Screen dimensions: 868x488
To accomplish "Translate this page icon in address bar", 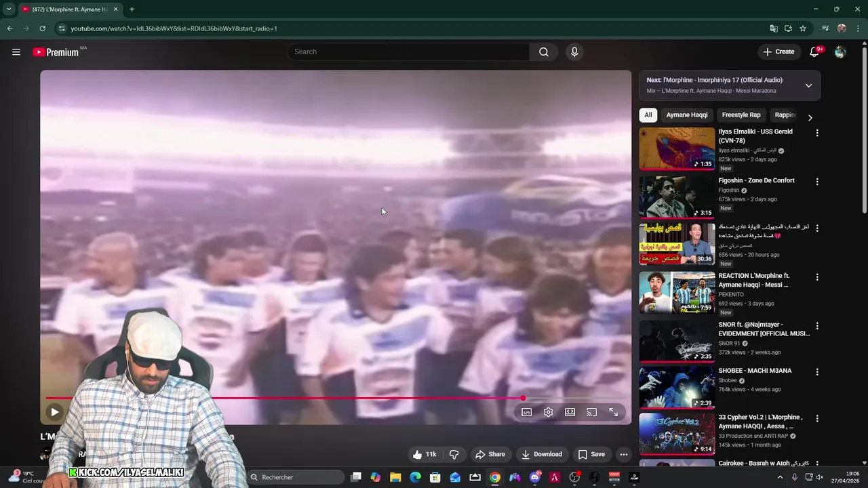I will tap(774, 28).
